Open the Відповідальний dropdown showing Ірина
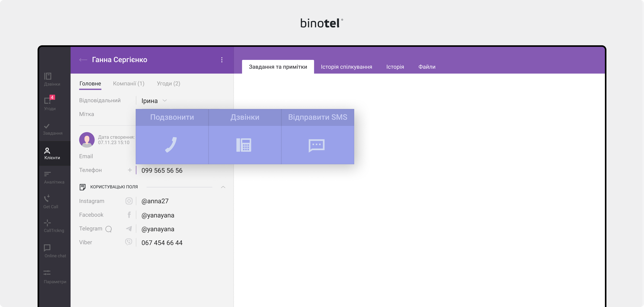Image resolution: width=644 pixels, height=307 pixels. tap(154, 101)
